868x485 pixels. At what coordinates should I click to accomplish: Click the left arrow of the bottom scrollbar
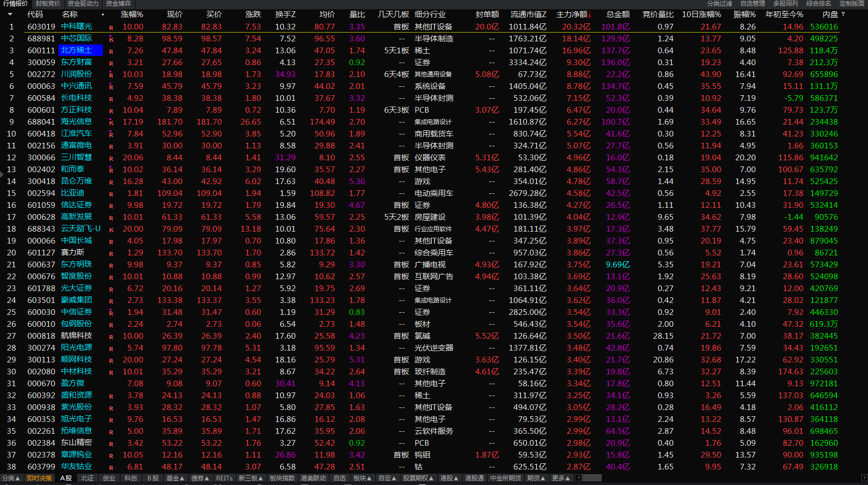coord(578,478)
